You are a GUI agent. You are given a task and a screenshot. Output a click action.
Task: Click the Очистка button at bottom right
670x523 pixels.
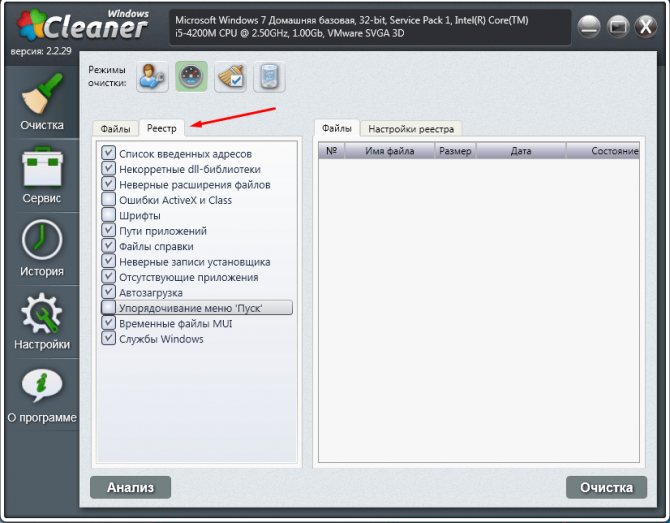[606, 488]
